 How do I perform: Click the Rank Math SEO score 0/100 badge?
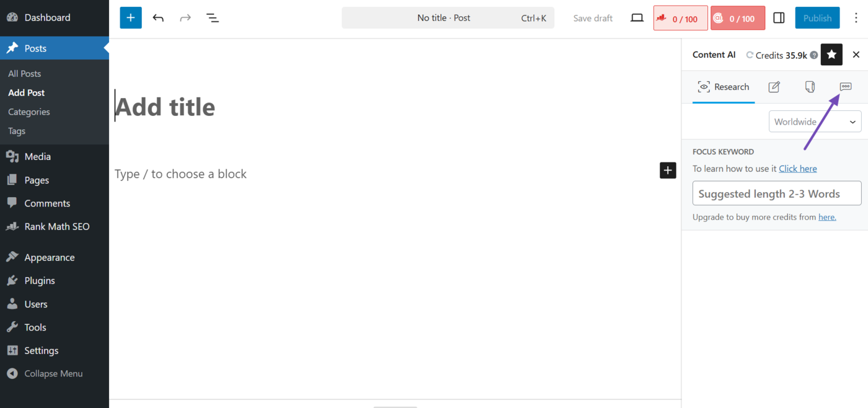(x=680, y=18)
